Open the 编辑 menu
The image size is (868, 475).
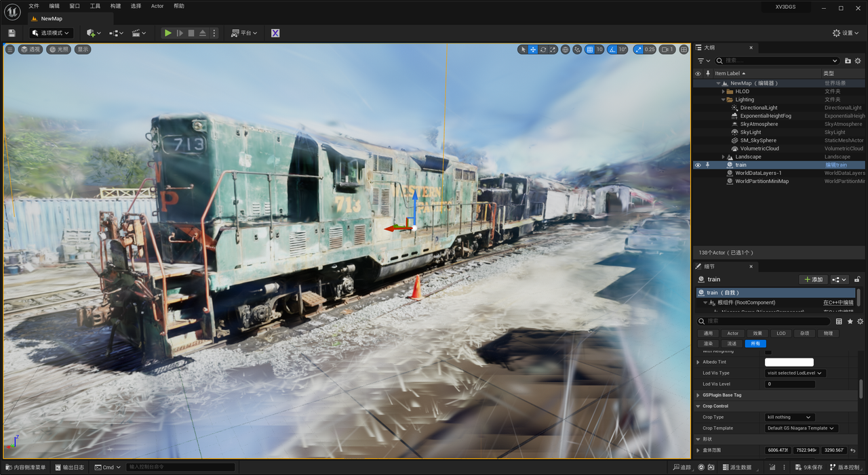(x=54, y=6)
